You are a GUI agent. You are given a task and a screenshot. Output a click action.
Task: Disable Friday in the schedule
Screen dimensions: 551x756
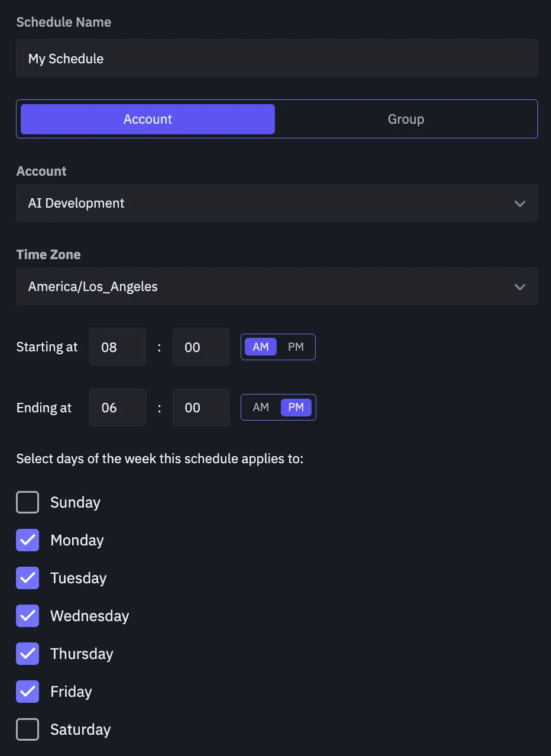[28, 692]
